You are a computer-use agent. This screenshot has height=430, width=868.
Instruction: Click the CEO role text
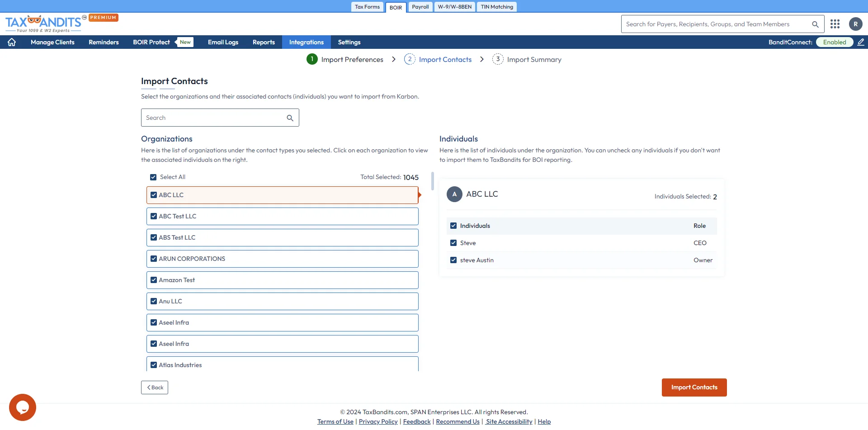[700, 243]
